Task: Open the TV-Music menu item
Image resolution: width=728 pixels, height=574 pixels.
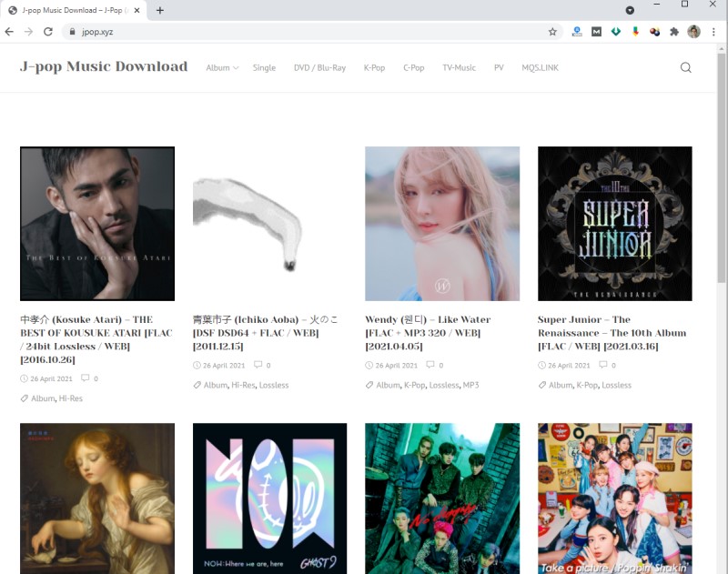Action: [460, 67]
